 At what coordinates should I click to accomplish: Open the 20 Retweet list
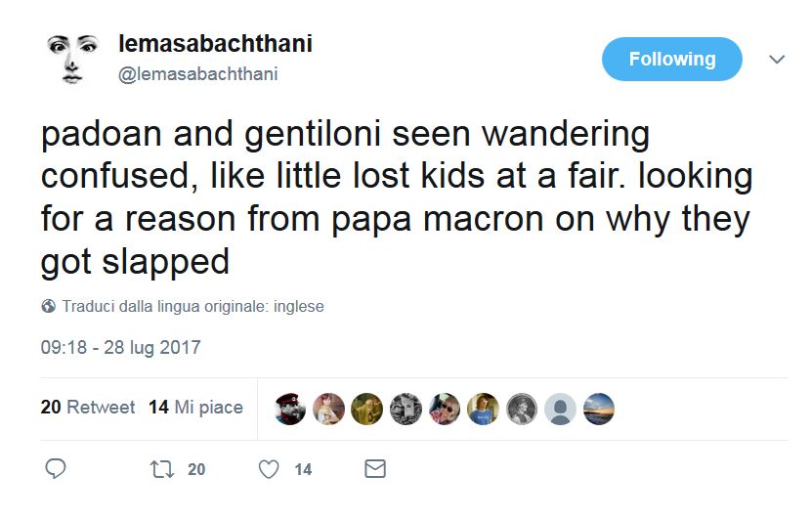(88, 408)
